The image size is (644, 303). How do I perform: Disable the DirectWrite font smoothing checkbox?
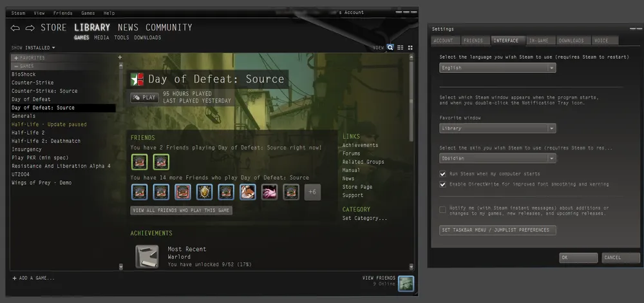pos(442,184)
